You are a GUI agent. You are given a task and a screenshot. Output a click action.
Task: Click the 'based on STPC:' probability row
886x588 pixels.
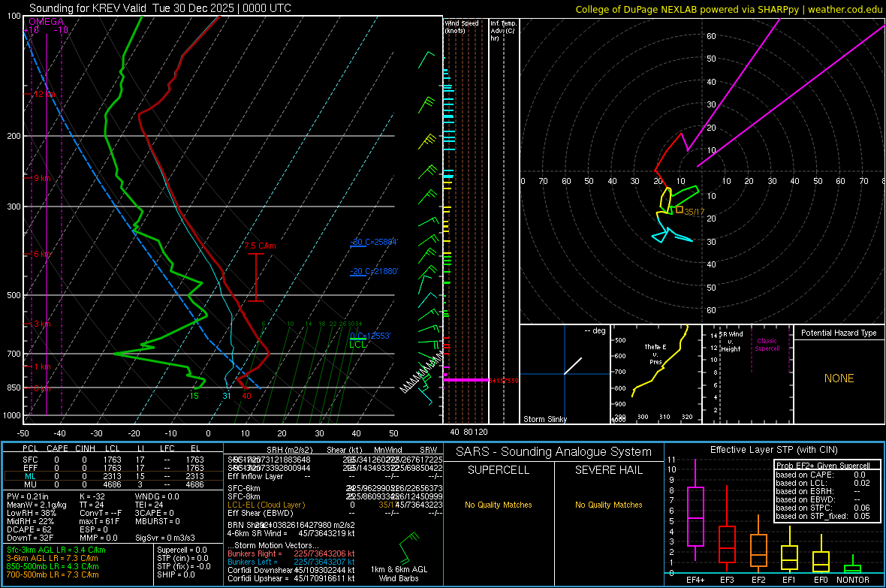[x=823, y=508]
